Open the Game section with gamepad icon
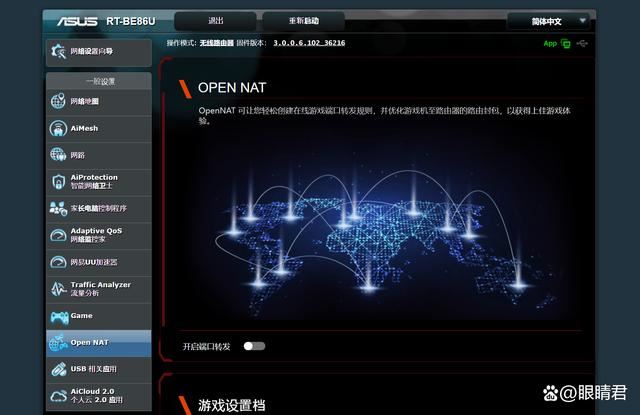 coord(98,316)
